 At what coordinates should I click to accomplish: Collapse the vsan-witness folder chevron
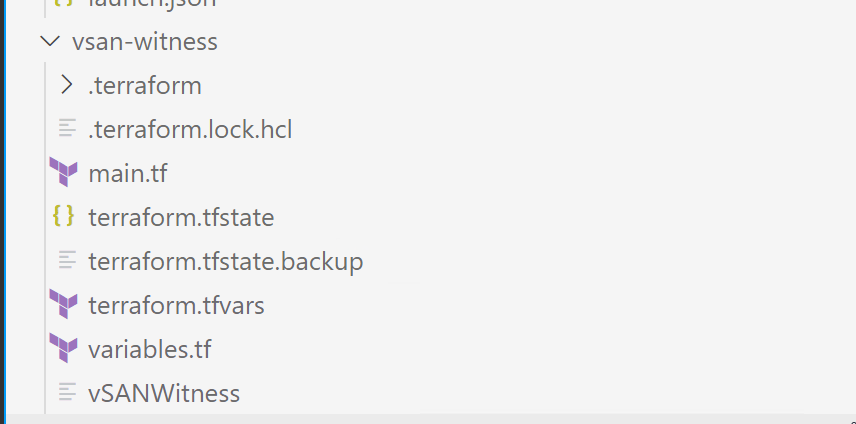point(48,42)
